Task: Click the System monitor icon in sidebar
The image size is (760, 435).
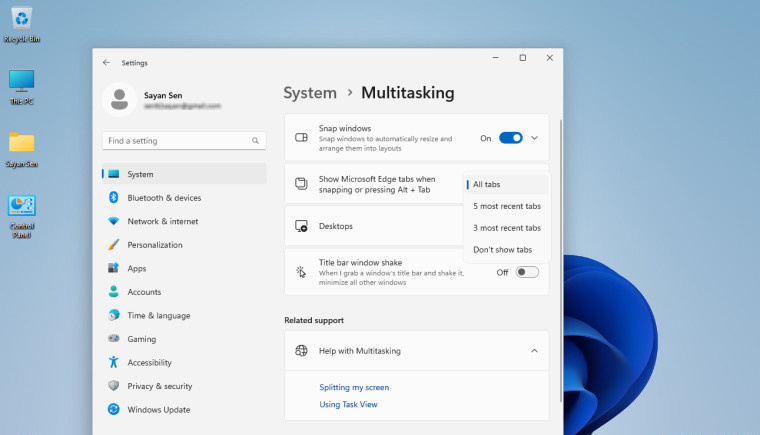Action: (x=113, y=174)
